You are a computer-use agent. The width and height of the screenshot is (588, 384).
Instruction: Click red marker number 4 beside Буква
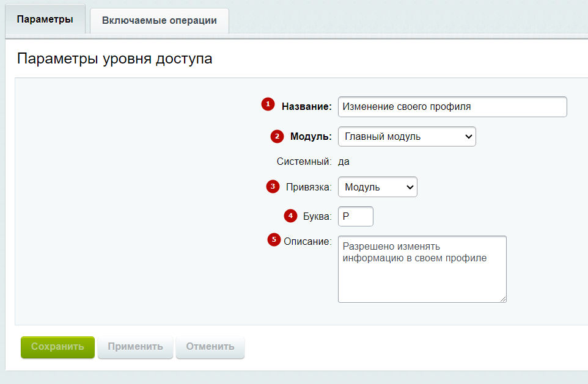point(290,216)
